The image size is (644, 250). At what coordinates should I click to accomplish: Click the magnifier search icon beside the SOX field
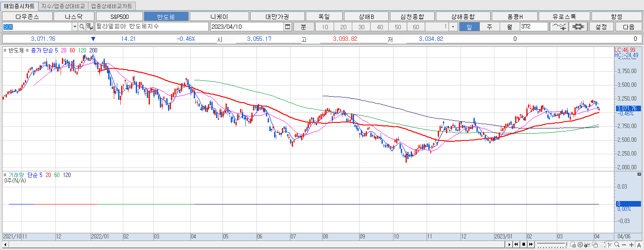[x=81, y=26]
